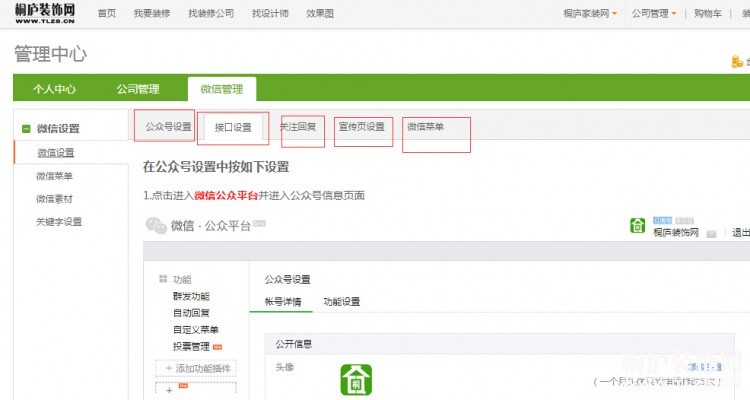Collapse the 微信设置 sidebar section header
750x400 pixels.
(x=57, y=128)
